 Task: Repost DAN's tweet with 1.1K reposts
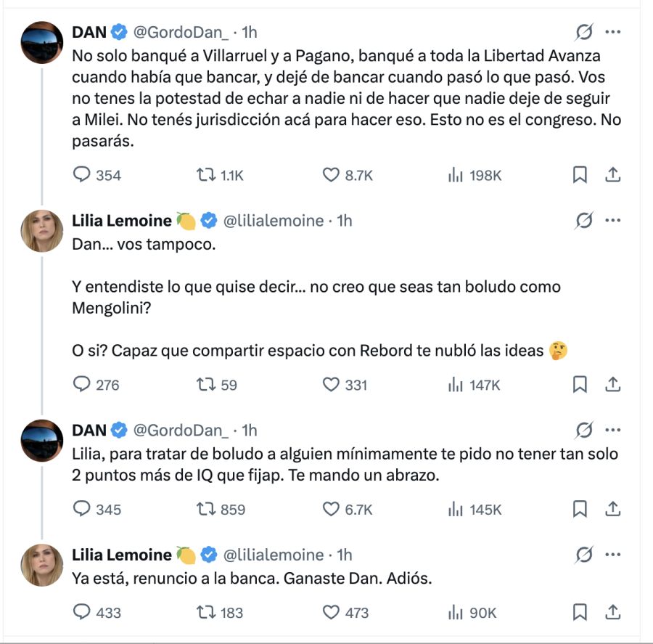point(207,175)
